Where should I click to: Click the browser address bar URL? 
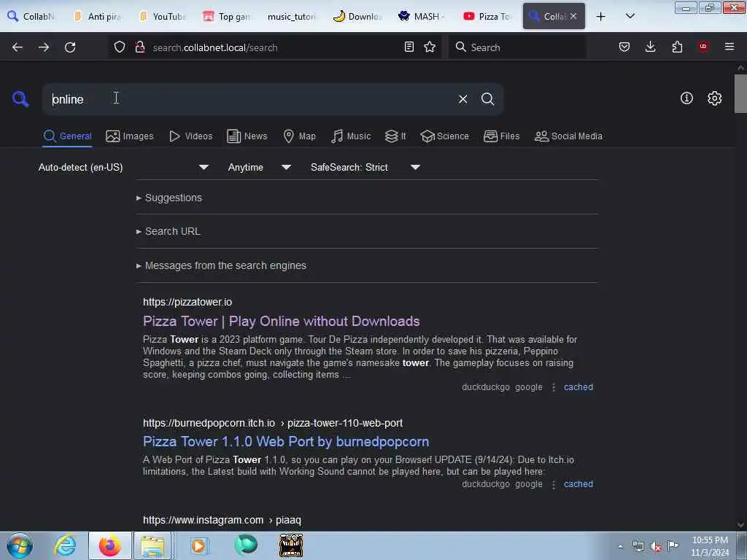coord(215,47)
